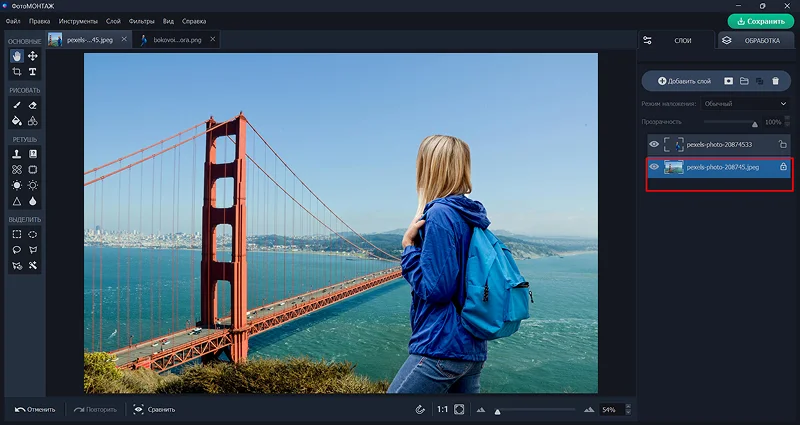Select the Elliptical selection tool

click(x=33, y=234)
